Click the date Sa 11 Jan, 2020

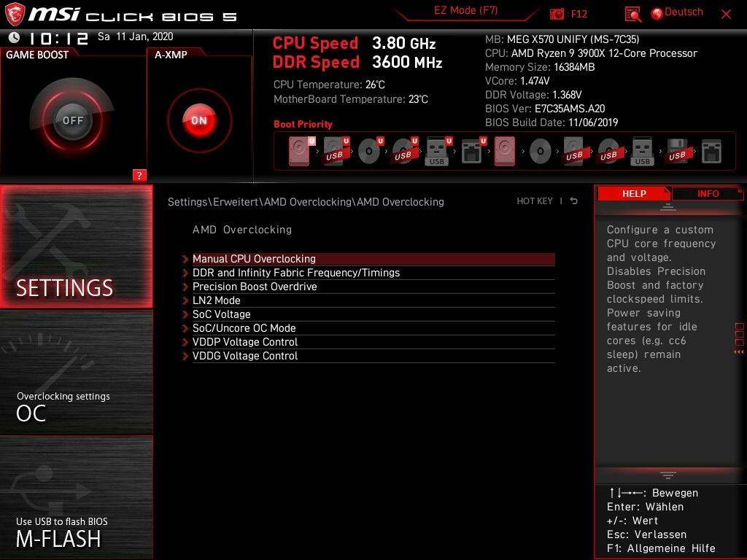[x=135, y=36]
